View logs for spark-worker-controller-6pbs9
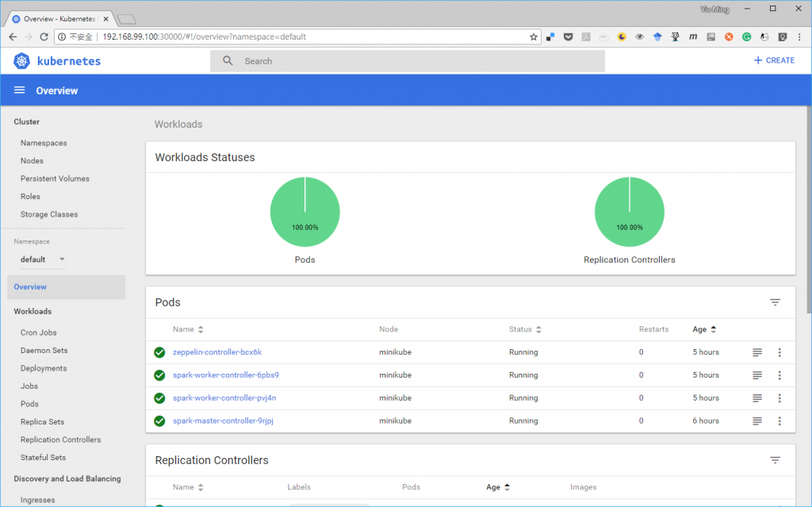Image resolution: width=812 pixels, height=507 pixels. pos(757,375)
